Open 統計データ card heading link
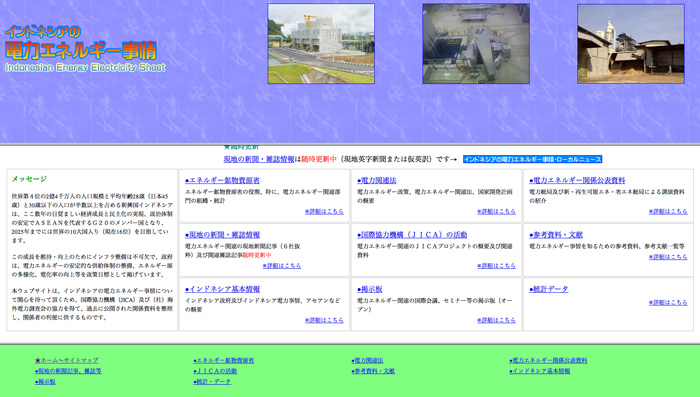 (549, 289)
